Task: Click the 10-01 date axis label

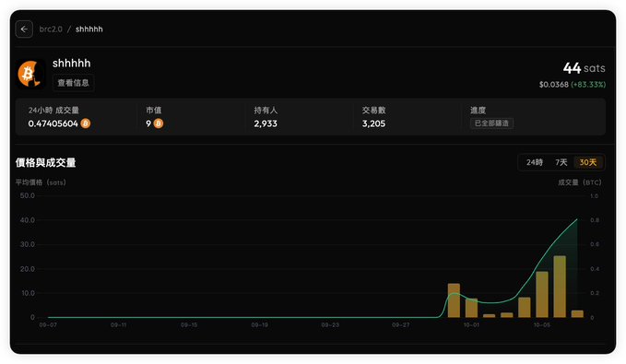Action: click(x=471, y=325)
